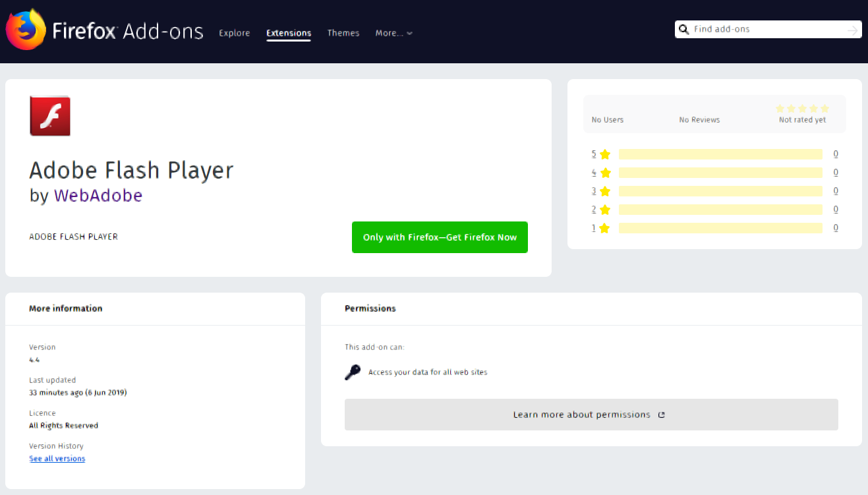Click the faded stars above Not rated yet
This screenshot has width=868, height=495.
[x=802, y=109]
